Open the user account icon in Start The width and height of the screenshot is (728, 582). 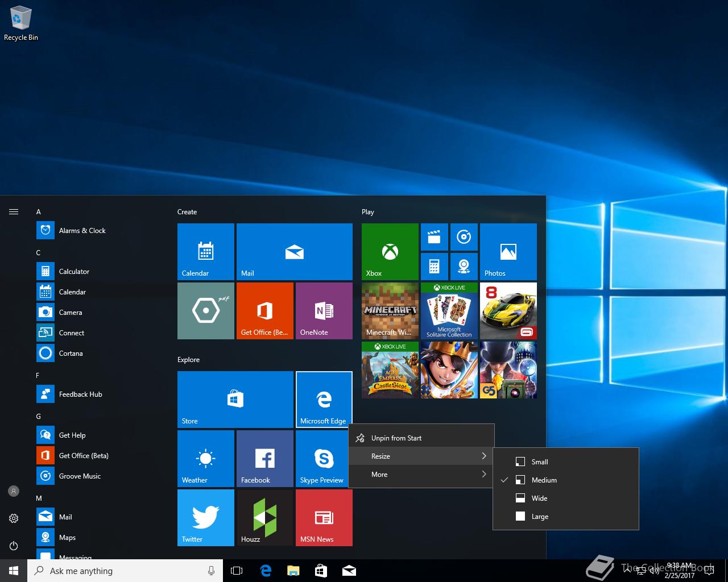coord(14,491)
